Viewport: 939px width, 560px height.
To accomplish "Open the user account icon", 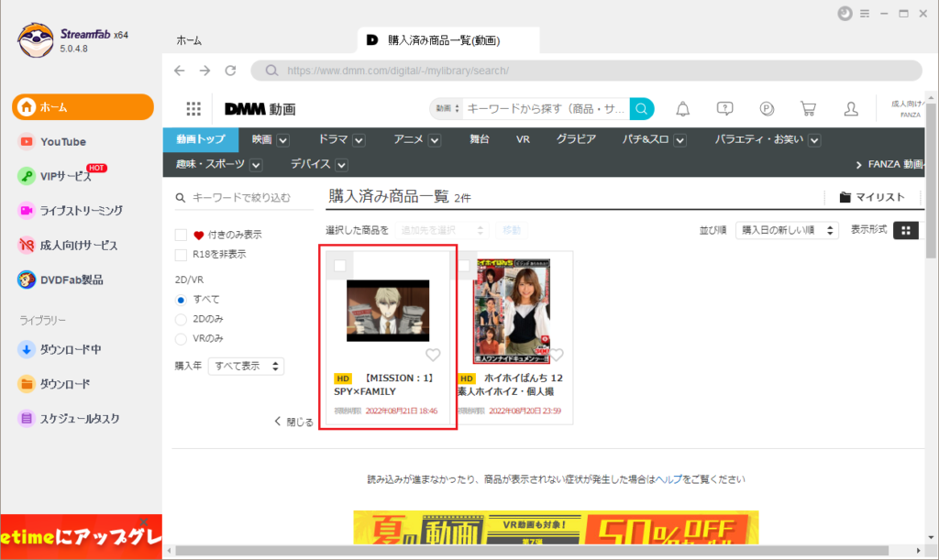I will pyautogui.click(x=851, y=108).
